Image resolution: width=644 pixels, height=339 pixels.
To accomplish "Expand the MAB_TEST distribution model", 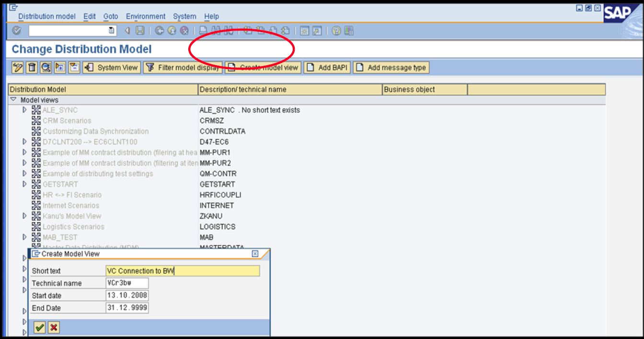I will coord(24,237).
